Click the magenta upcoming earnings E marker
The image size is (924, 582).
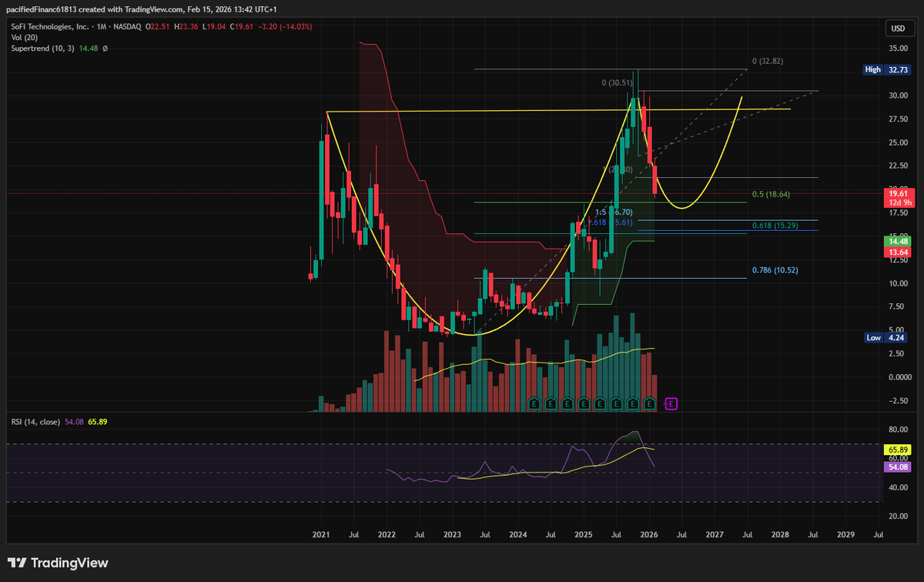671,403
